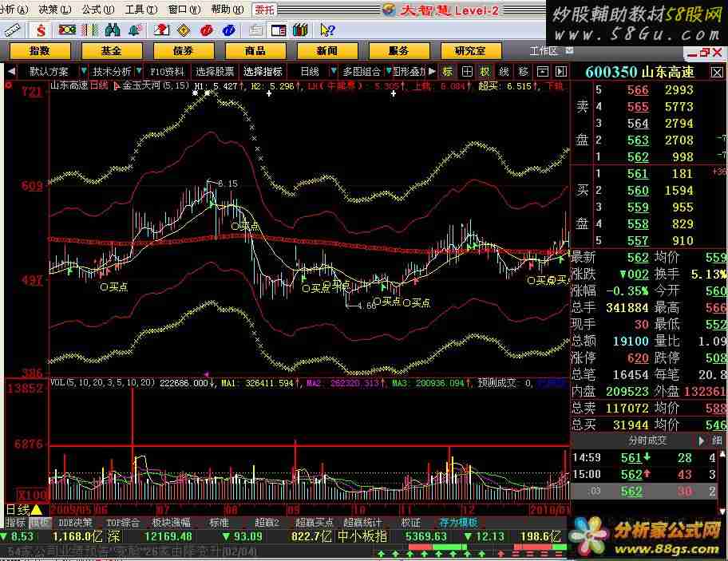This screenshot has width=728, height=561.
Task: Click the grid layout icon in chart toolbar
Action: click(x=467, y=72)
